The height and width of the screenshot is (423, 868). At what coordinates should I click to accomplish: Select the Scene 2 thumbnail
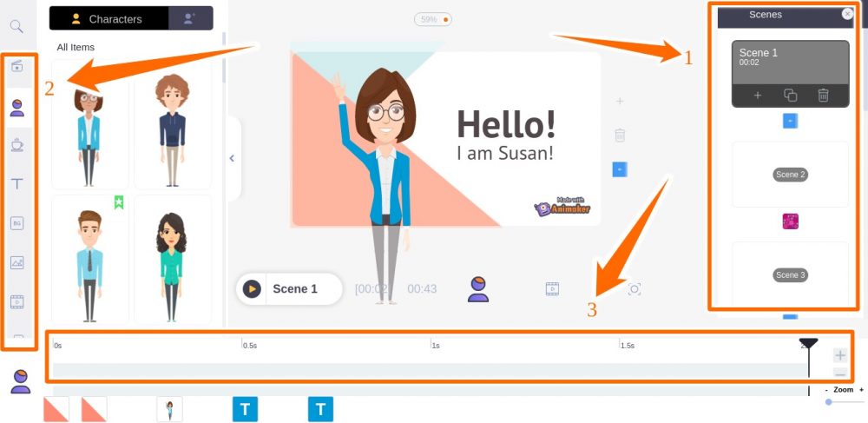click(x=789, y=175)
